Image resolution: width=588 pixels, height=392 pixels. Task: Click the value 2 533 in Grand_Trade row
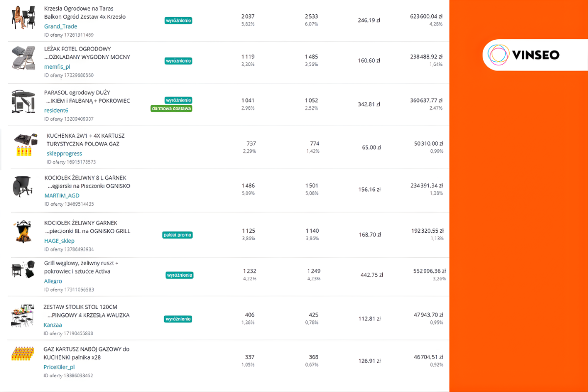click(x=312, y=17)
